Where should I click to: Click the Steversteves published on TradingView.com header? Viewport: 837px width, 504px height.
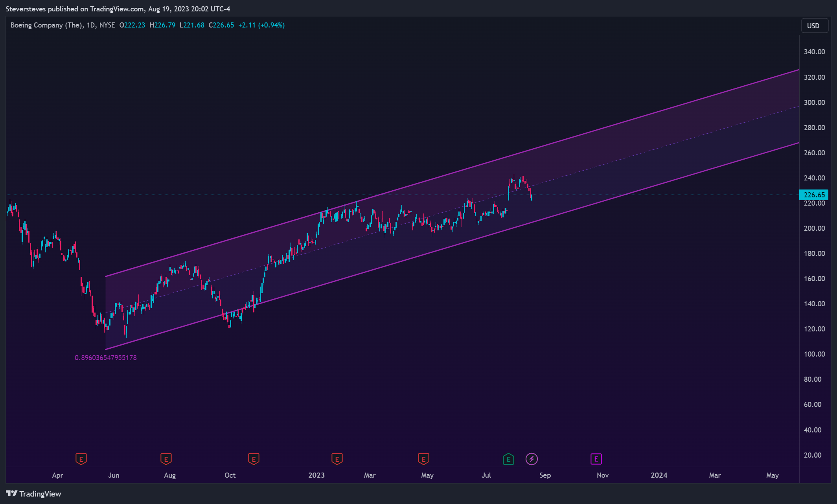pyautogui.click(x=118, y=9)
